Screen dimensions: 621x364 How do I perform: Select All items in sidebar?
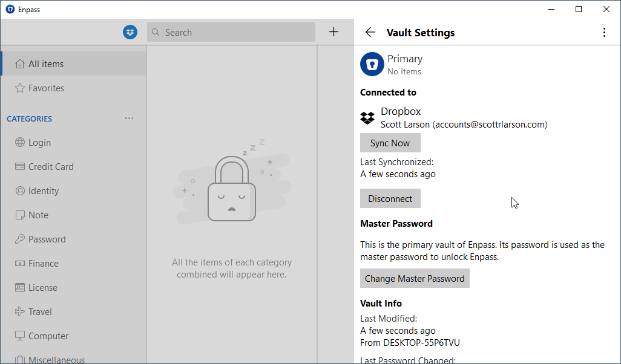[46, 64]
